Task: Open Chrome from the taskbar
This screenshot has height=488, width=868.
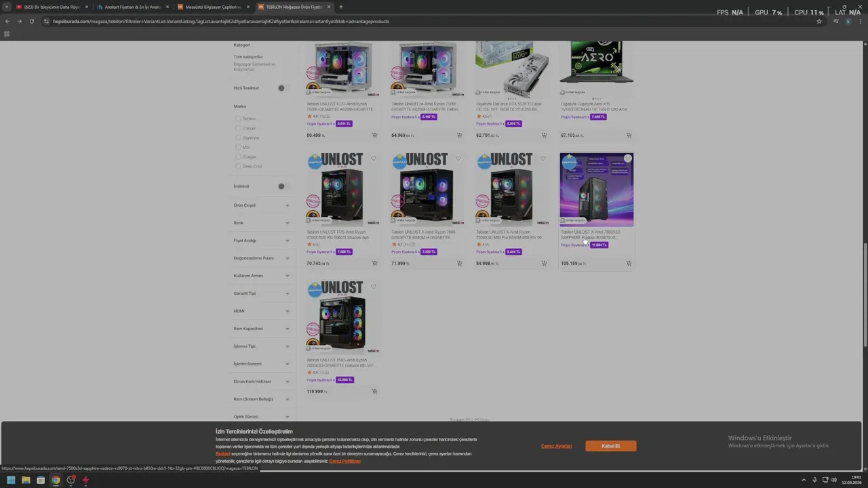Action: coord(56,480)
